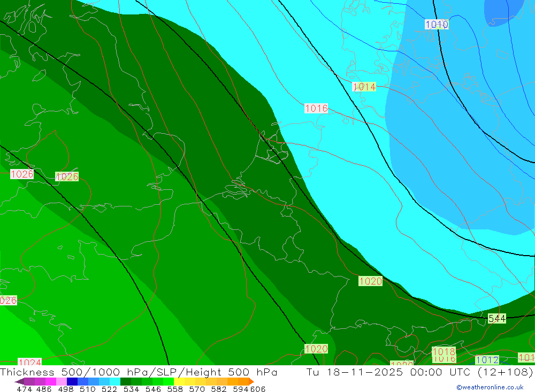Screen dimensions: 535x392
Task: Click the dark purple legend swatch above 474
Action: tap(29, 381)
